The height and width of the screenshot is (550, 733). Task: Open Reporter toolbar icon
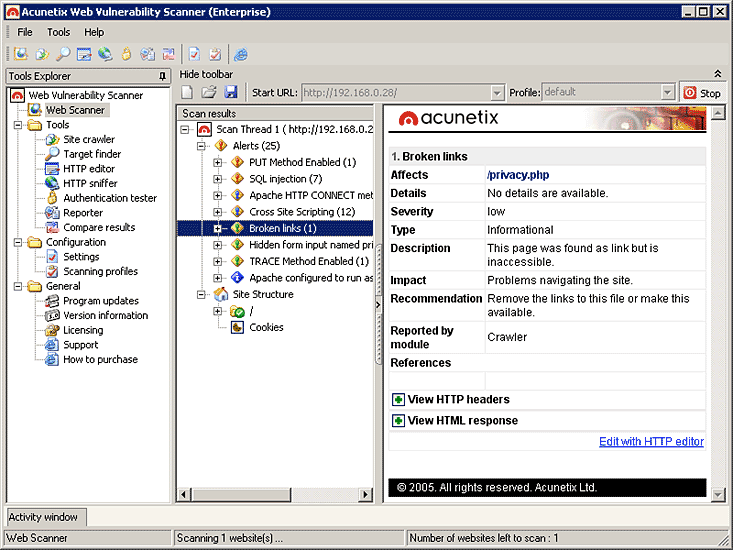coord(147,54)
